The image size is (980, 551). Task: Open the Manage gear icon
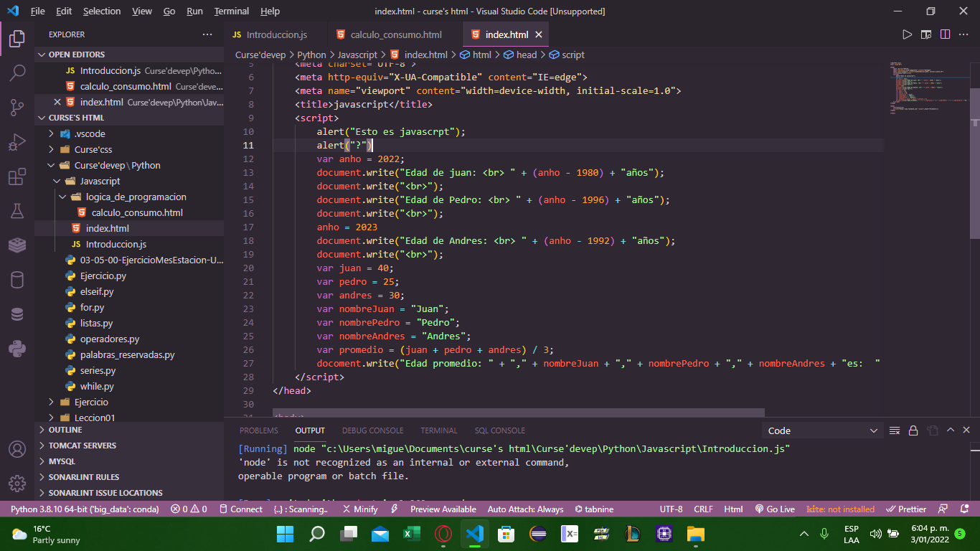click(x=17, y=483)
